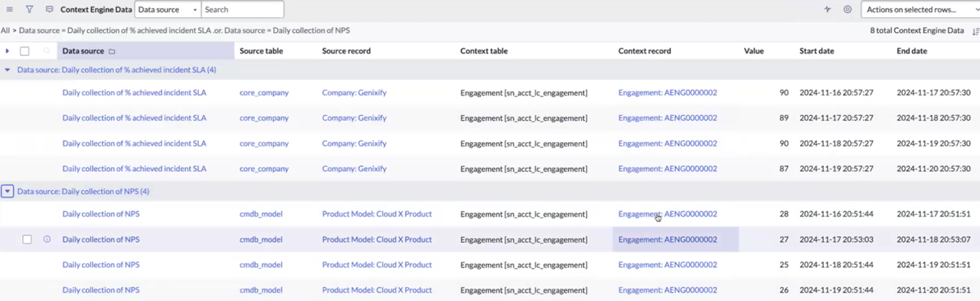Click Engagement [sn_acct_lc_engagement] cell in value 28 row

coord(524,214)
